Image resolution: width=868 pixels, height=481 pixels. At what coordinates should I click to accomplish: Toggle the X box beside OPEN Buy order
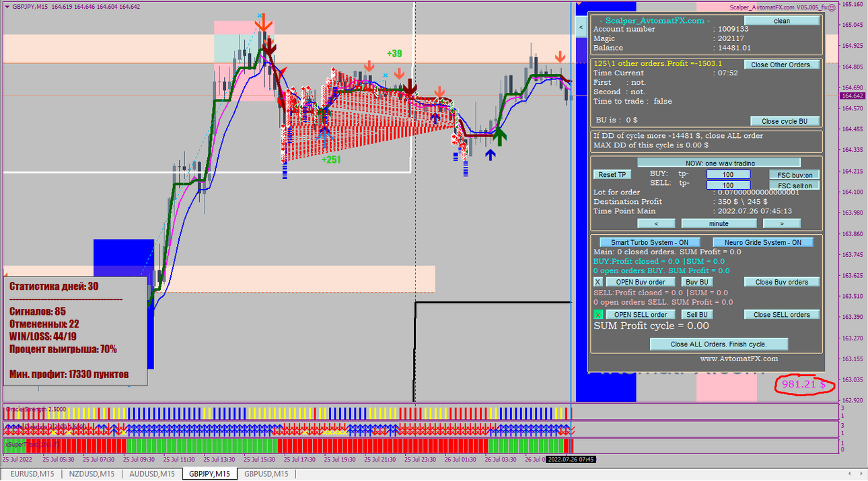point(598,282)
